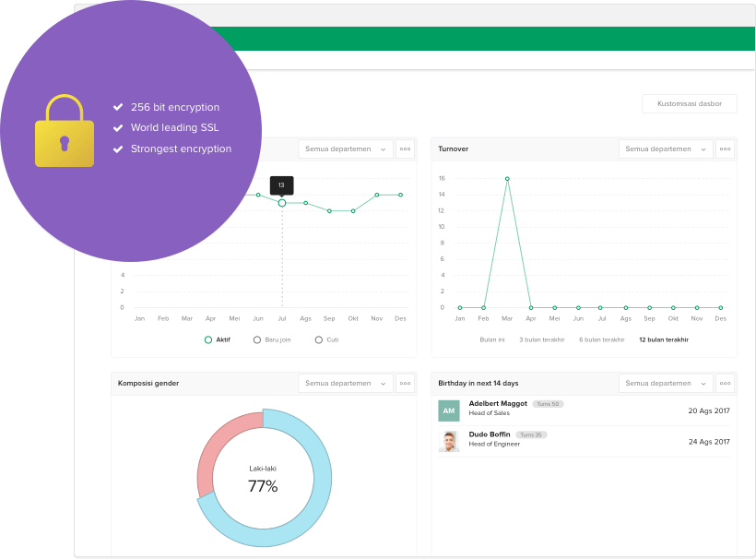The width and height of the screenshot is (756, 559).
Task: Switch Turnover range to 3 bulan terakhir
Action: (x=542, y=340)
